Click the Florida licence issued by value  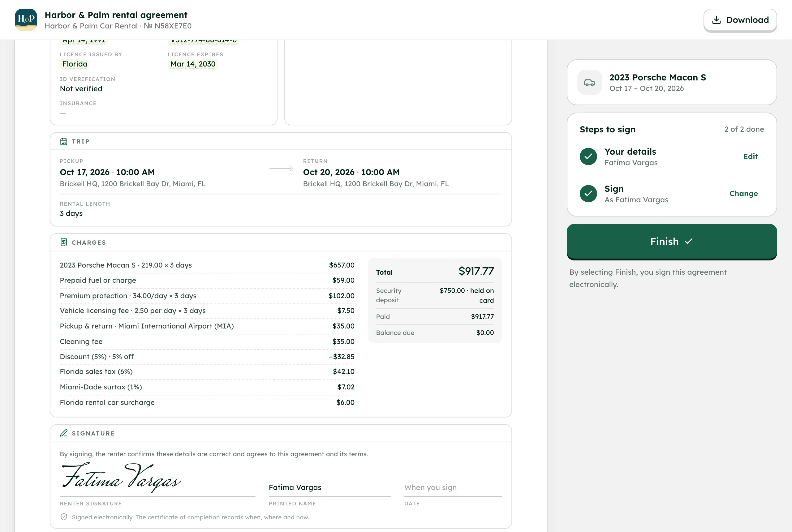tap(75, 64)
